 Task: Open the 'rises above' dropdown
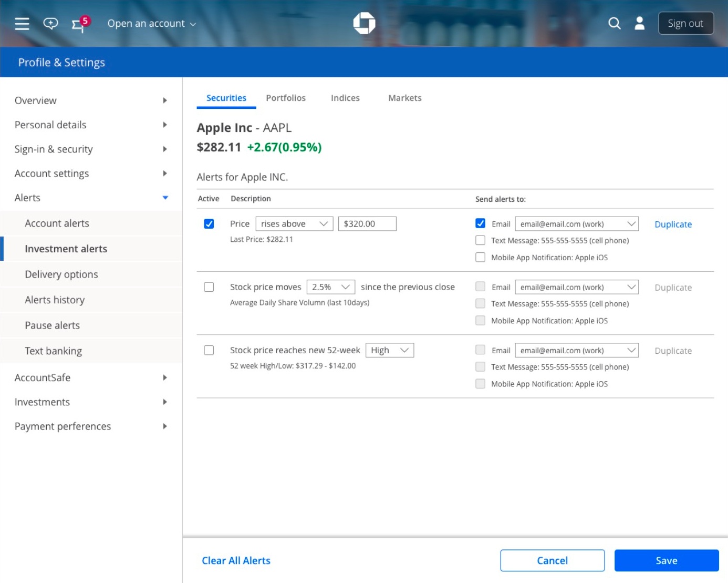pos(295,224)
